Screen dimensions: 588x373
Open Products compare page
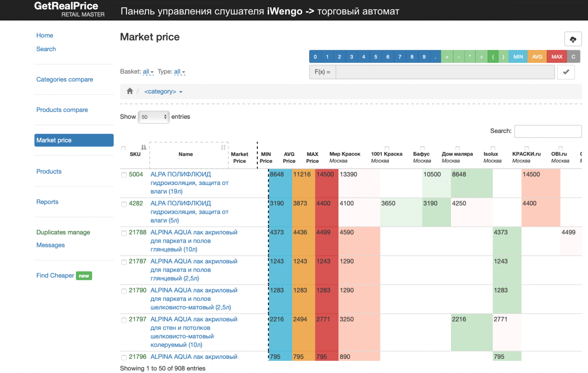62,110
